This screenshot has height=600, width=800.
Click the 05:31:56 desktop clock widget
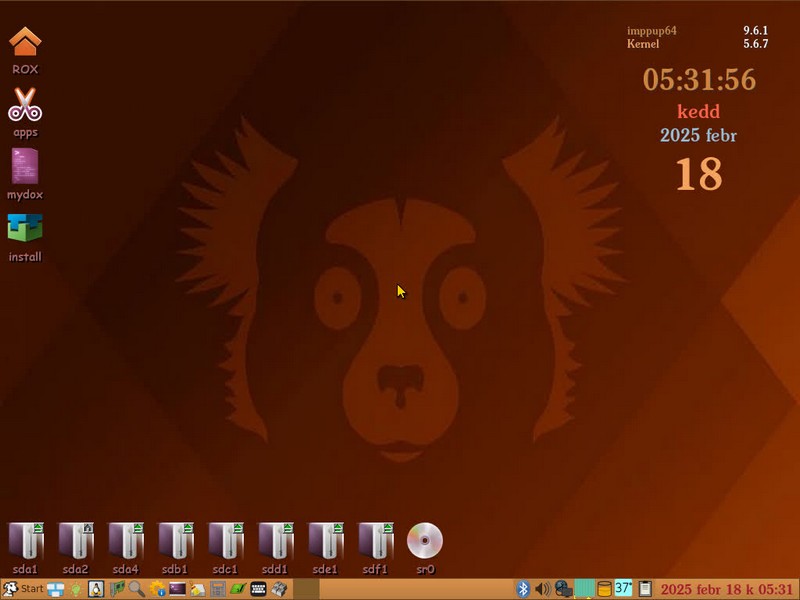699,80
